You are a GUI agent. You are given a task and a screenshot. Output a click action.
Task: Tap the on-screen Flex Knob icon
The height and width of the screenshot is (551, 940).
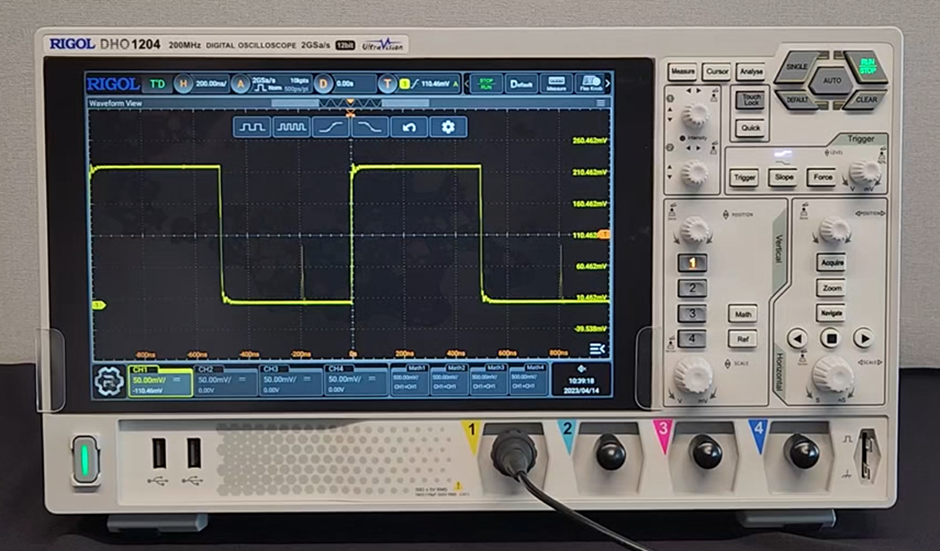point(591,84)
